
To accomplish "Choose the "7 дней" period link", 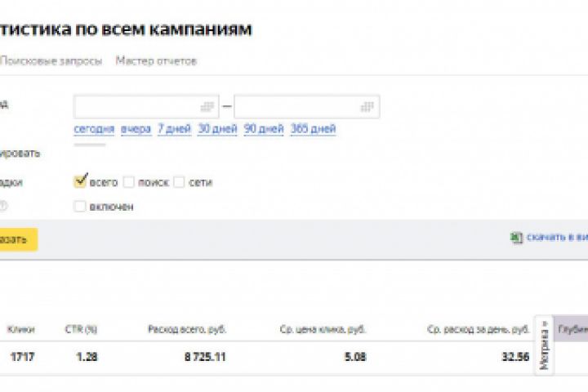I will pos(175,129).
